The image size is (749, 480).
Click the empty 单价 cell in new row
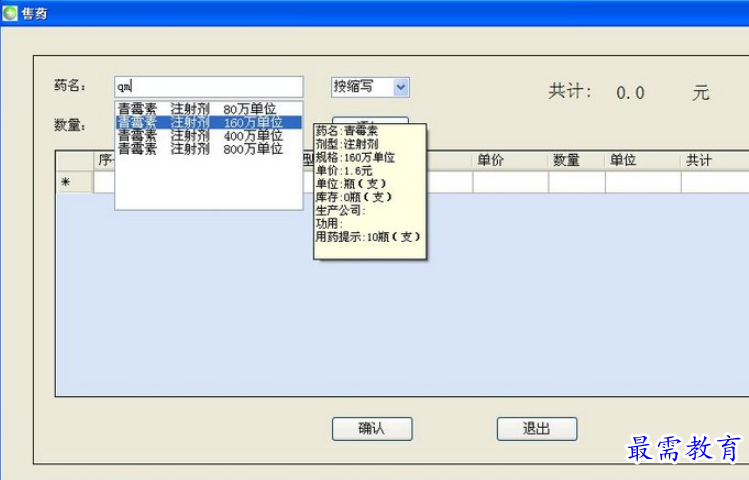tap(510, 182)
